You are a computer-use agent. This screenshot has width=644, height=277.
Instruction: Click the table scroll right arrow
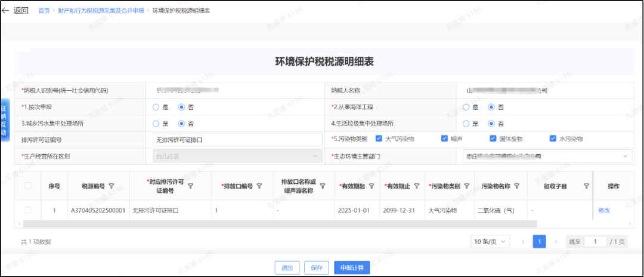point(631,224)
